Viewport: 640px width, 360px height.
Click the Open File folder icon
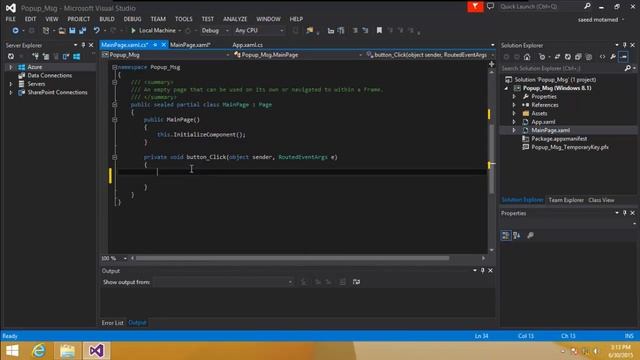coord(62,31)
